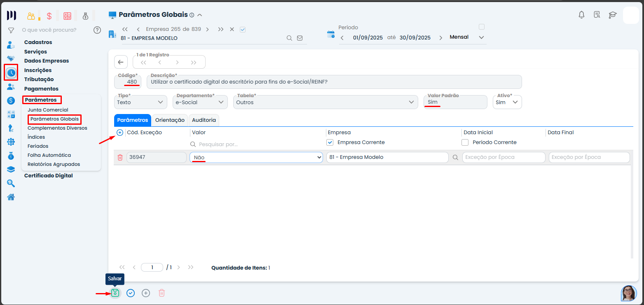Open the graduation cap training icon
The height and width of the screenshot is (305, 644).
tap(613, 15)
